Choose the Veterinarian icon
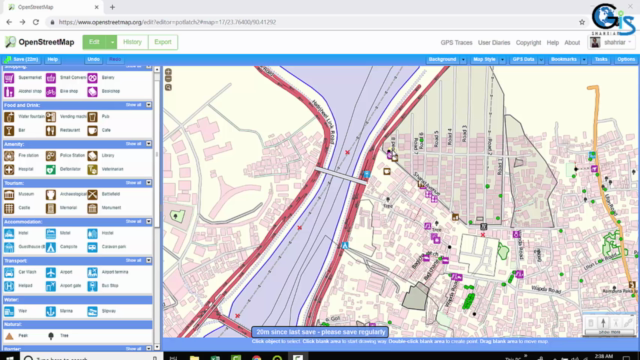The height and width of the screenshot is (360, 640). (92, 169)
